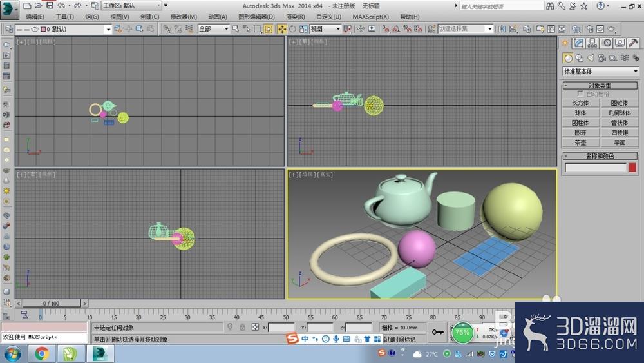The height and width of the screenshot is (363, 644).
Task: Click the New Scene icon
Action: point(27,6)
